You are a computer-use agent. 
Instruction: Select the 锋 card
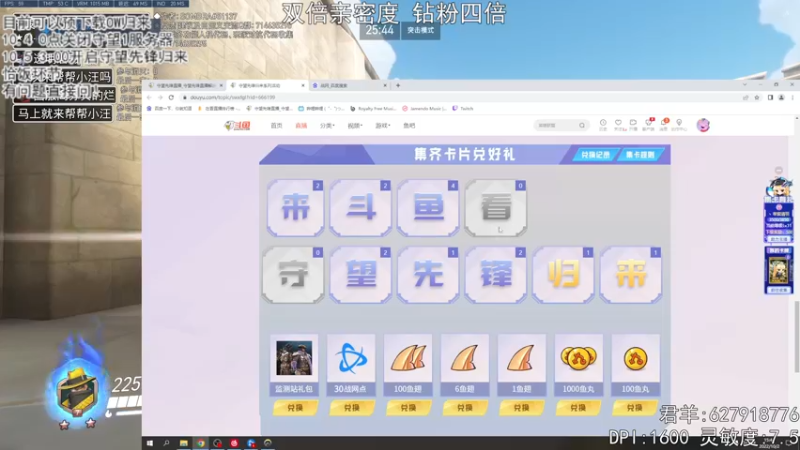coord(495,276)
